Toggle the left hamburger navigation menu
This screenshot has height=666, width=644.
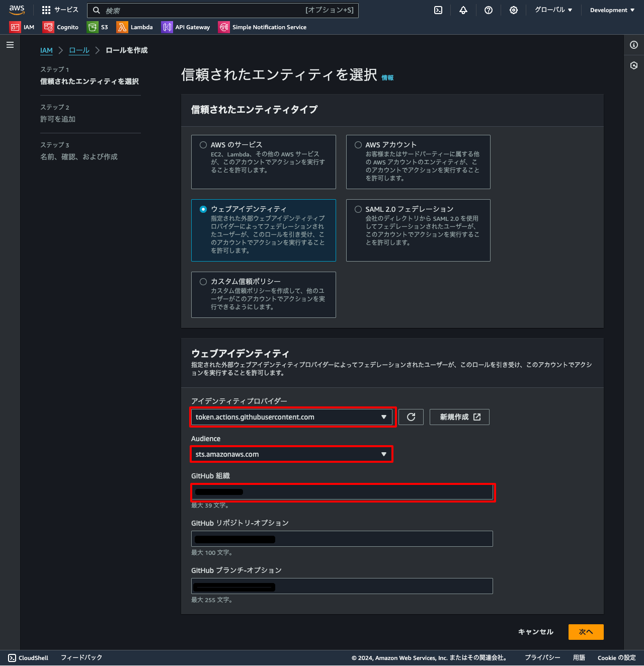tap(10, 45)
